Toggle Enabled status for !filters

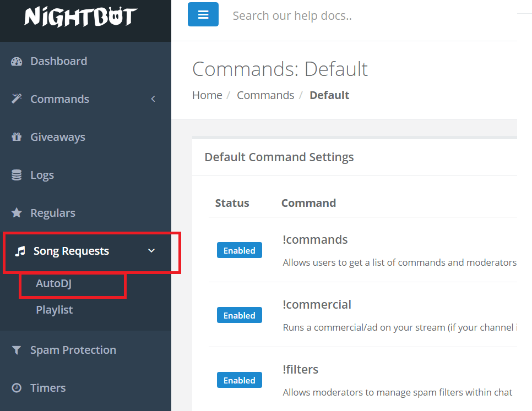(x=240, y=380)
